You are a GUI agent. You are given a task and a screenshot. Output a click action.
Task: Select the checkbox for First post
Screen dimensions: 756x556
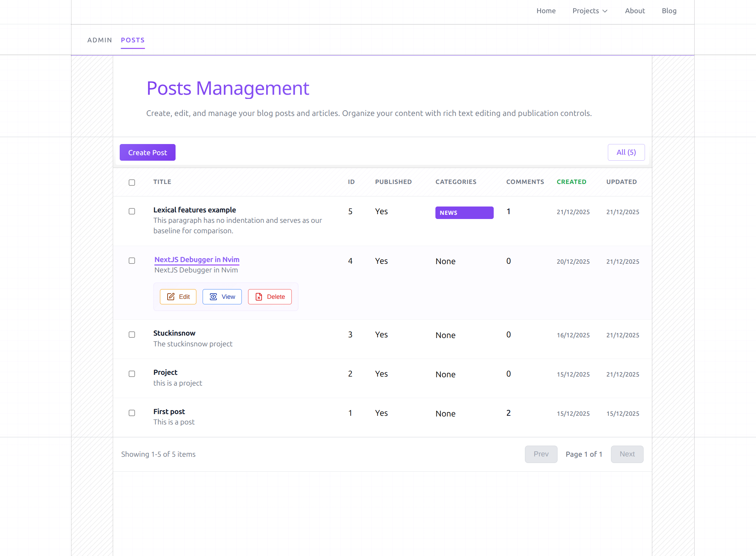click(131, 413)
